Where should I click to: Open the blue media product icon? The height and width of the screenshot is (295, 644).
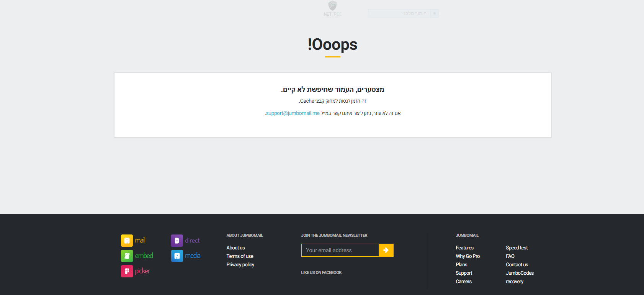tap(177, 256)
